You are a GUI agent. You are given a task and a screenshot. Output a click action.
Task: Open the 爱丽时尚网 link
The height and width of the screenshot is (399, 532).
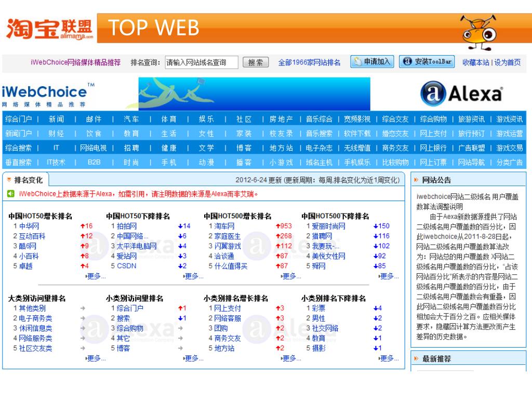point(329,226)
